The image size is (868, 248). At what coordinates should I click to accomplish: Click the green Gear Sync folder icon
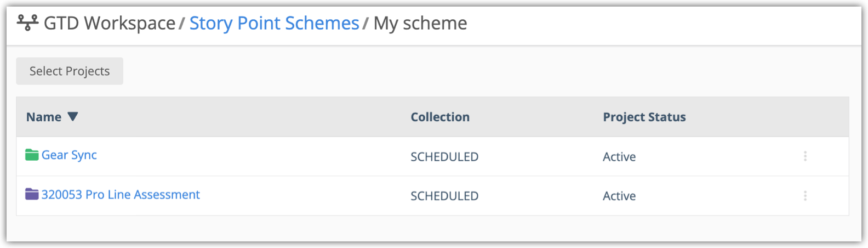pos(32,155)
